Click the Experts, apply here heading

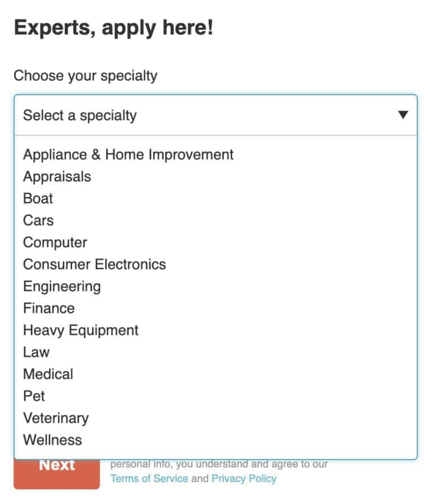click(x=113, y=27)
